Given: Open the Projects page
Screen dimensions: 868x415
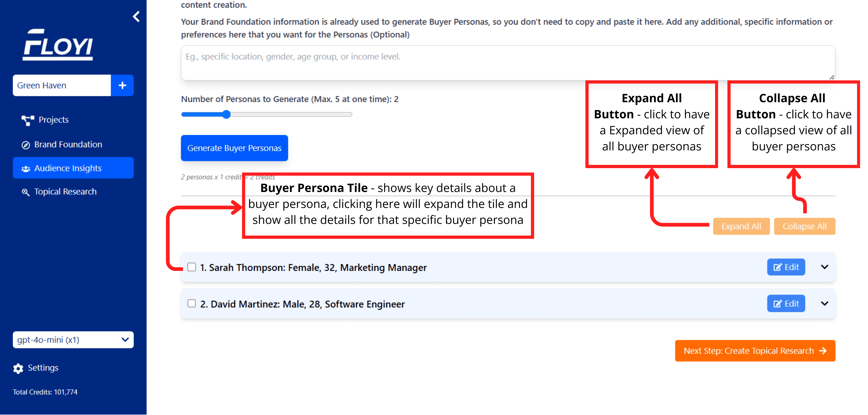Looking at the screenshot, I should pos(53,120).
